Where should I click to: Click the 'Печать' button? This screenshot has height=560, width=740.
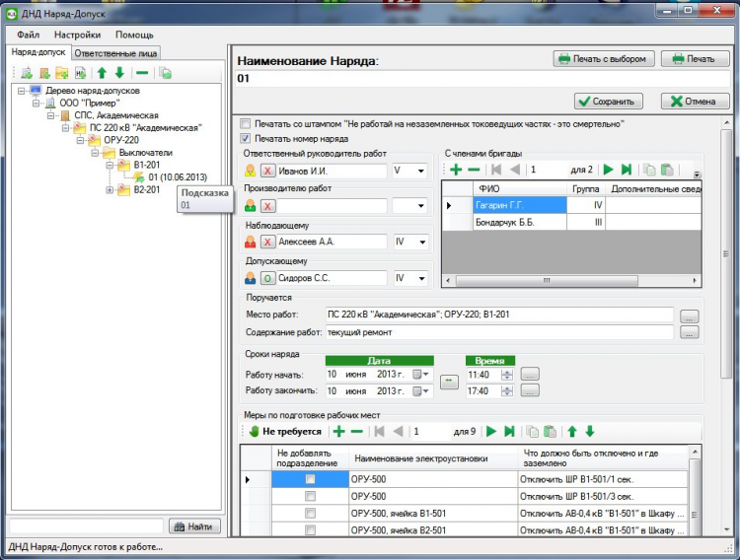click(x=696, y=59)
